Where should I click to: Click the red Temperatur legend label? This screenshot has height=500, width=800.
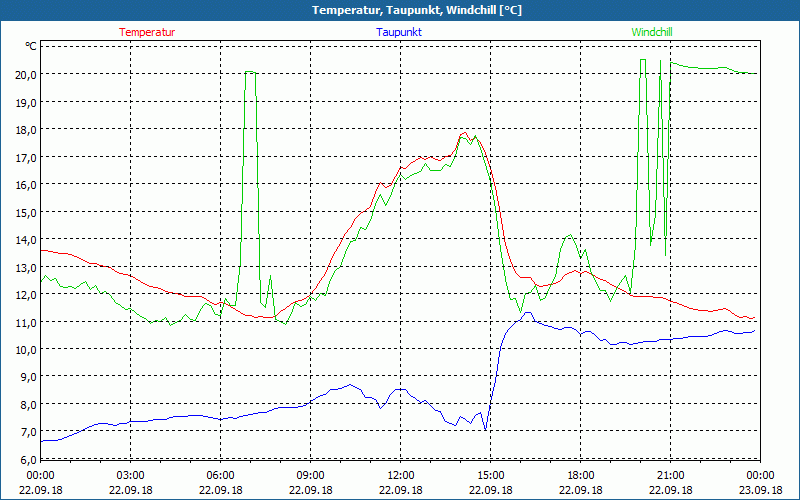[x=147, y=32]
